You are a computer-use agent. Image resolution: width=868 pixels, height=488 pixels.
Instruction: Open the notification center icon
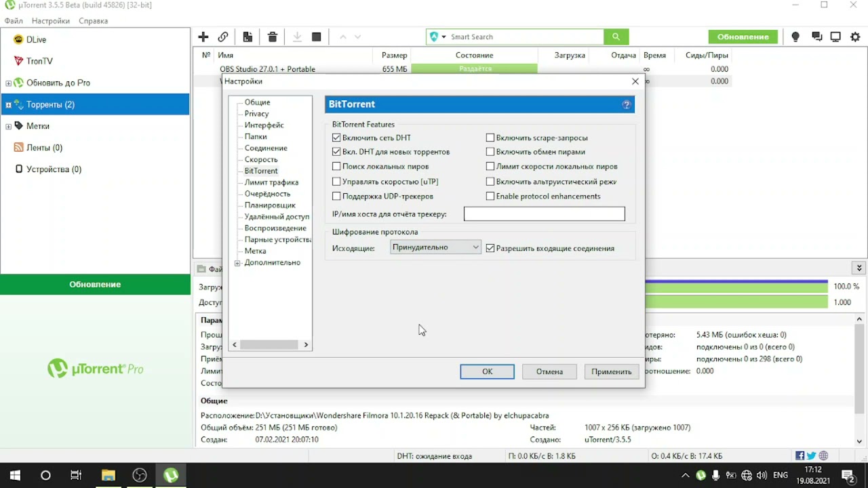848,475
